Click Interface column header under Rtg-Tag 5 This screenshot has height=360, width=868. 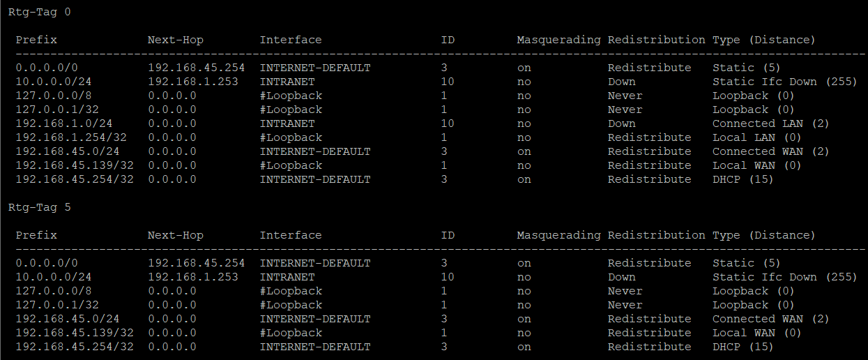(291, 235)
